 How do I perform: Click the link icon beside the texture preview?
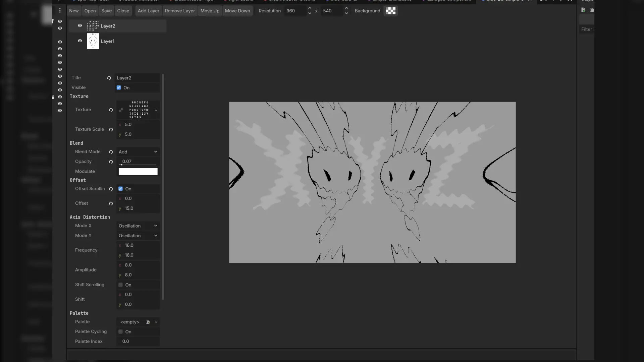click(121, 110)
